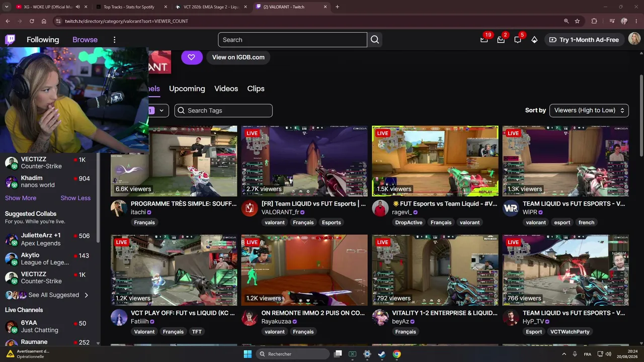
Task: Expand the list with Show More
Action: [21, 198]
